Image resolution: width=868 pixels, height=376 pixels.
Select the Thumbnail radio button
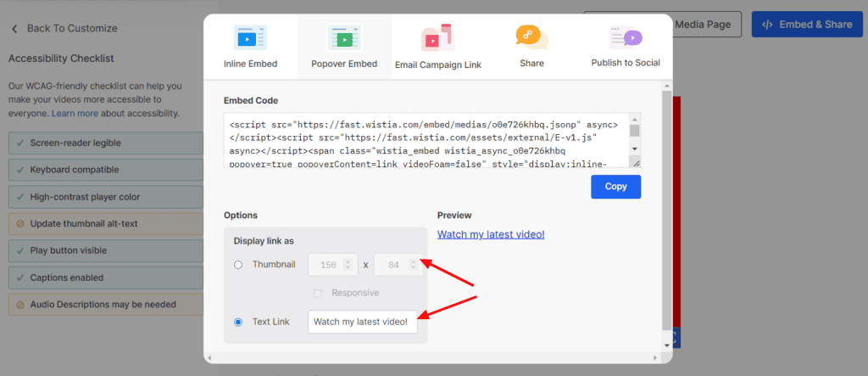[238, 265]
